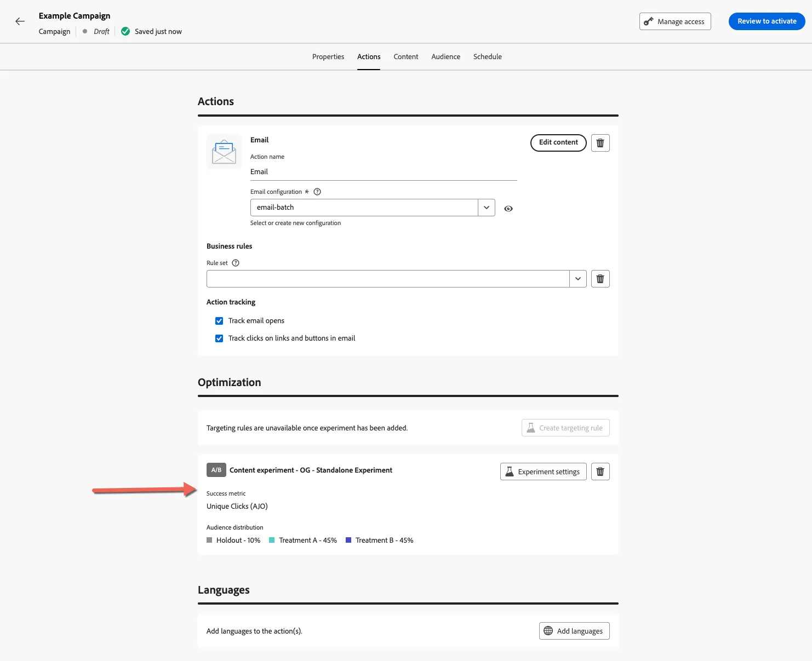Click 'Select or create new configuration' text
The width and height of the screenshot is (812, 661).
tap(295, 223)
